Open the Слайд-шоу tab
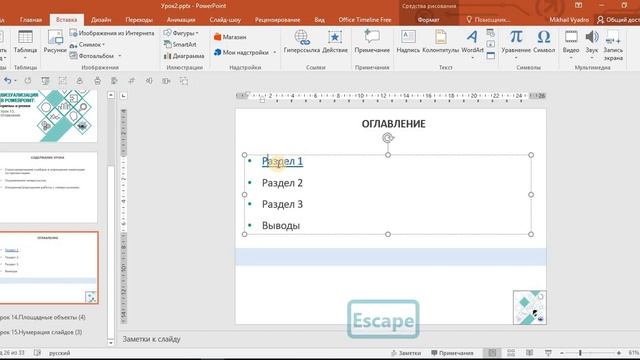Viewport: 640px width, 360px height. [x=225, y=20]
